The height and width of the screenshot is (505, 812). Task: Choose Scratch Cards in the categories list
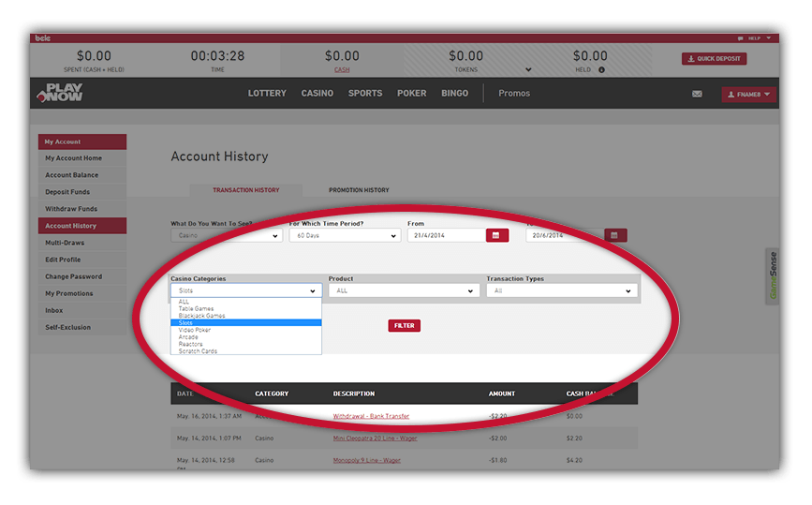click(246, 351)
